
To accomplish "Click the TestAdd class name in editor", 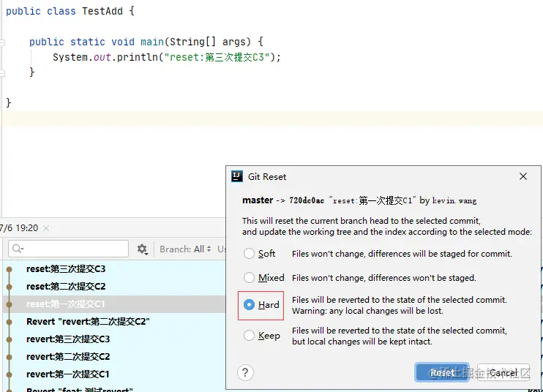I will click(102, 12).
